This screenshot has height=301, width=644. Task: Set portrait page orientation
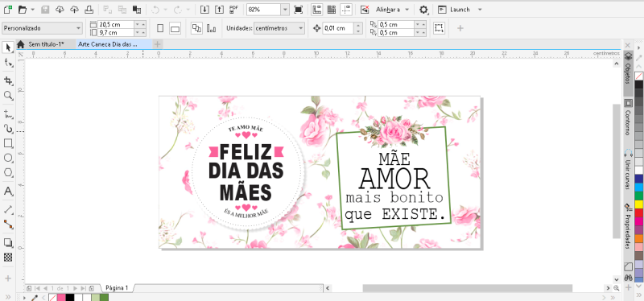pos(160,28)
